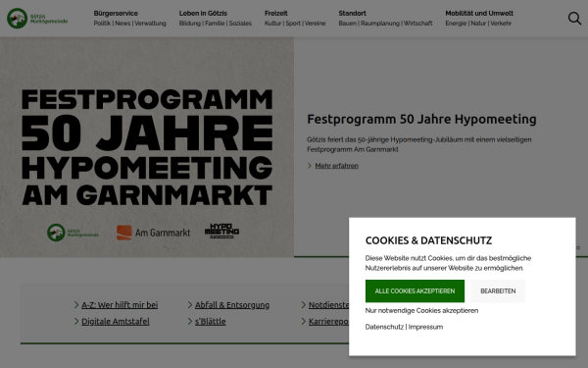Open the Datenschutz link in cookie dialog
The image size is (588, 368).
[x=384, y=327]
